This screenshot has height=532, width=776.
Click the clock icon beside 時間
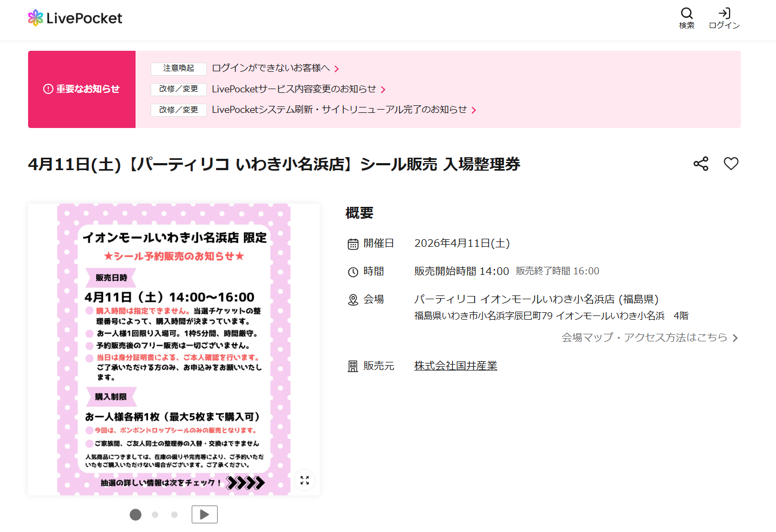352,271
